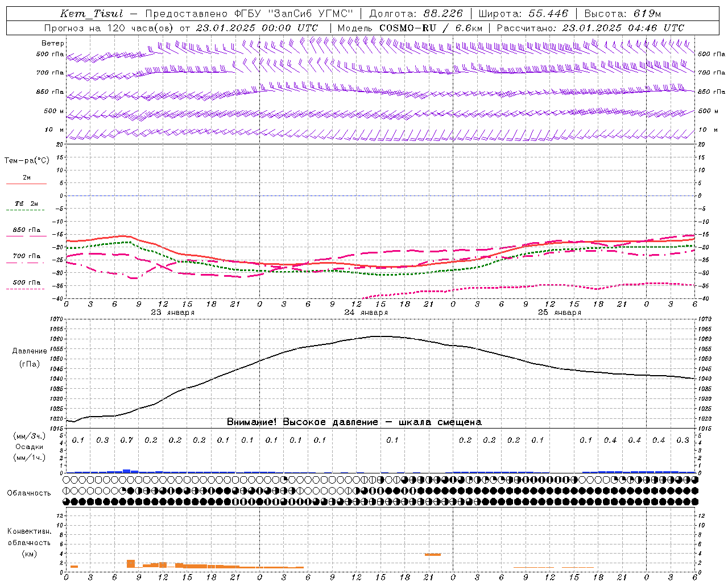This screenshot has height=582, width=728.
Task: Click the station name Kem_Tisul in header
Action: (x=92, y=14)
